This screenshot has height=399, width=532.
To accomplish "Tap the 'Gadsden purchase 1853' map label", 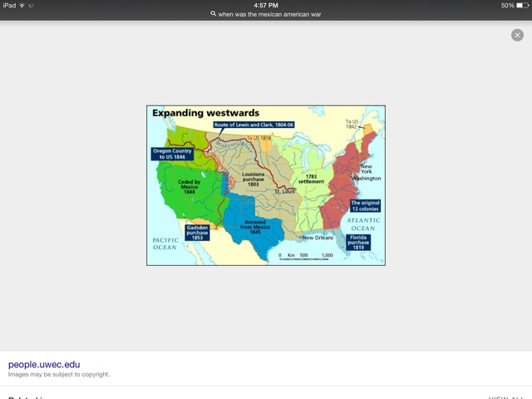I will point(197,233).
